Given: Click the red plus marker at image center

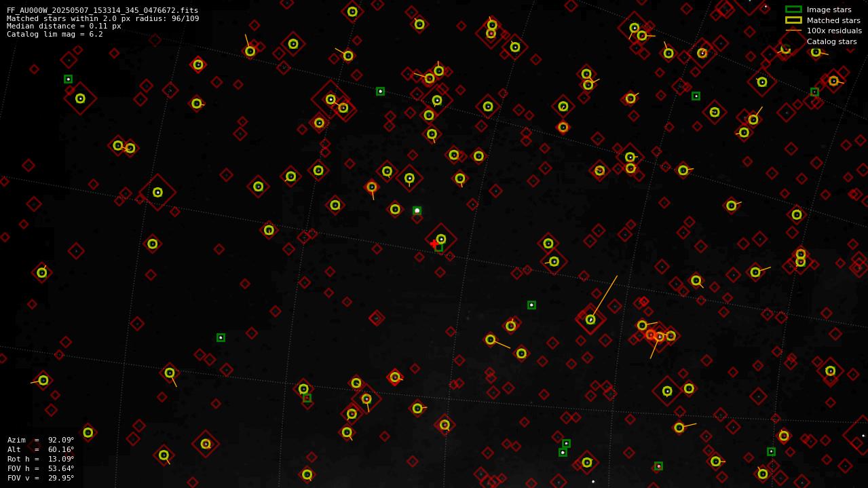Looking at the screenshot, I should click(x=434, y=244).
